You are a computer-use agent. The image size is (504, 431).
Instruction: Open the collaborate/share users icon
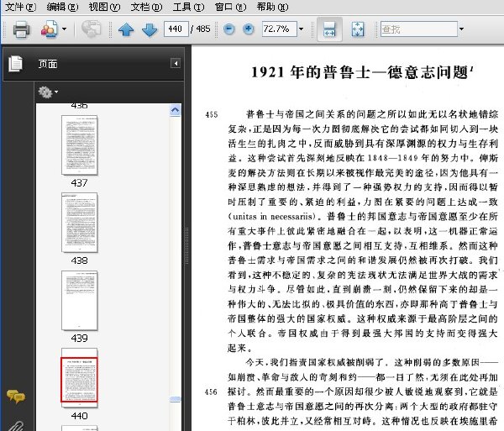pos(50,29)
